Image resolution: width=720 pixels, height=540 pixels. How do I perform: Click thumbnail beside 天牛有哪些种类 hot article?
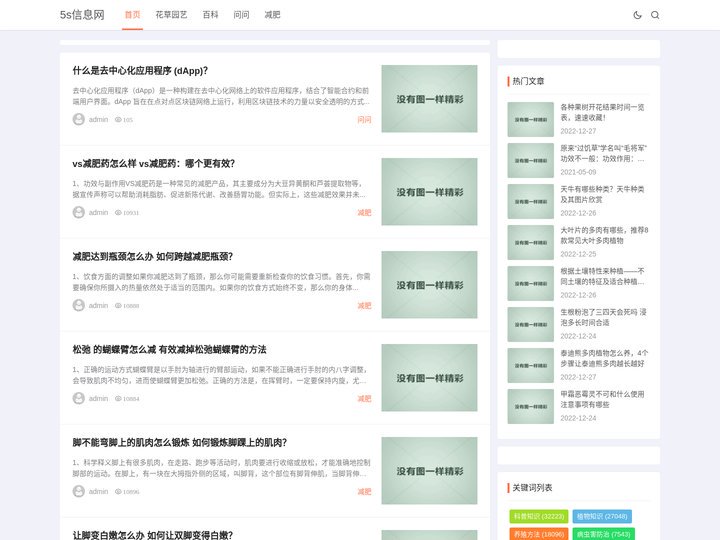tap(530, 201)
